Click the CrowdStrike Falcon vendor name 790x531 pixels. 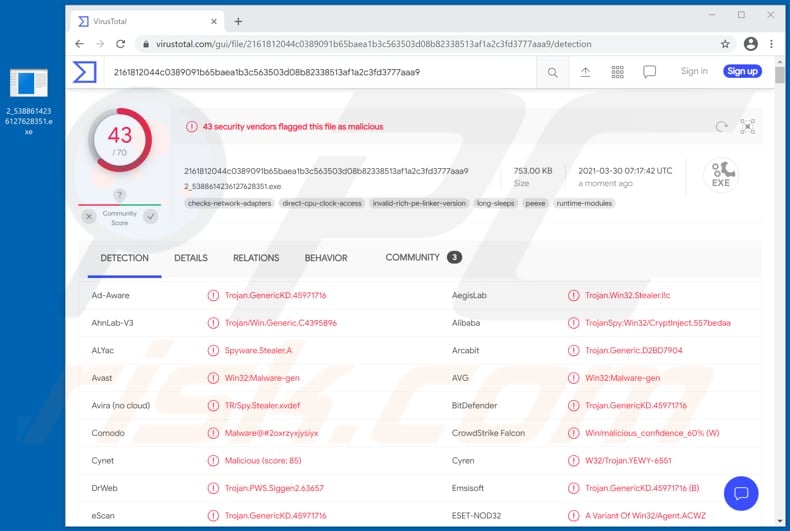tap(488, 433)
